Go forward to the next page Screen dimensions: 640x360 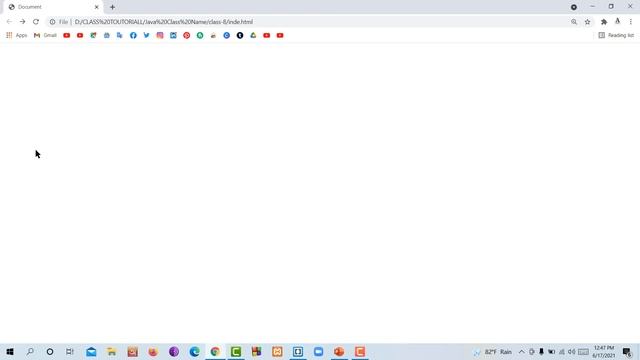pos(22,22)
